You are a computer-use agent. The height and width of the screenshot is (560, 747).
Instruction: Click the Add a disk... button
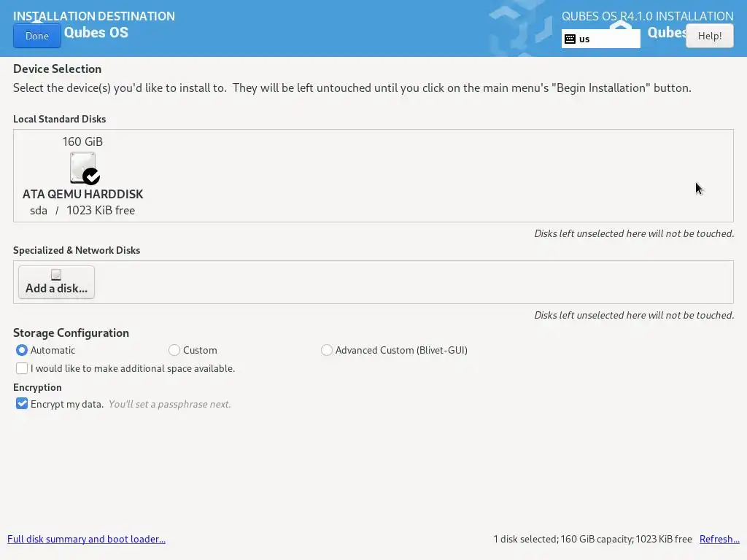pyautogui.click(x=56, y=282)
